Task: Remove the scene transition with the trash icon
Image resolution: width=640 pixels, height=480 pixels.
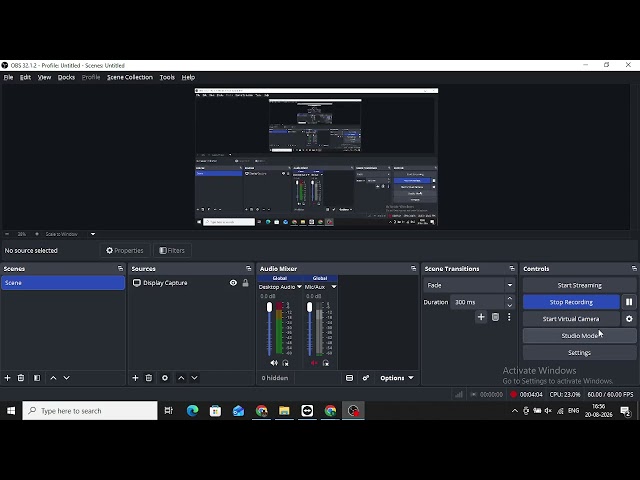Action: [x=495, y=317]
